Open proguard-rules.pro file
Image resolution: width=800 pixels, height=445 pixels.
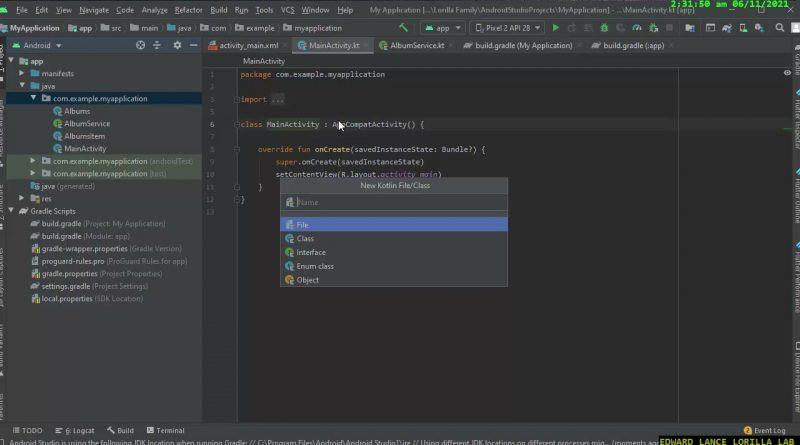[109, 261]
